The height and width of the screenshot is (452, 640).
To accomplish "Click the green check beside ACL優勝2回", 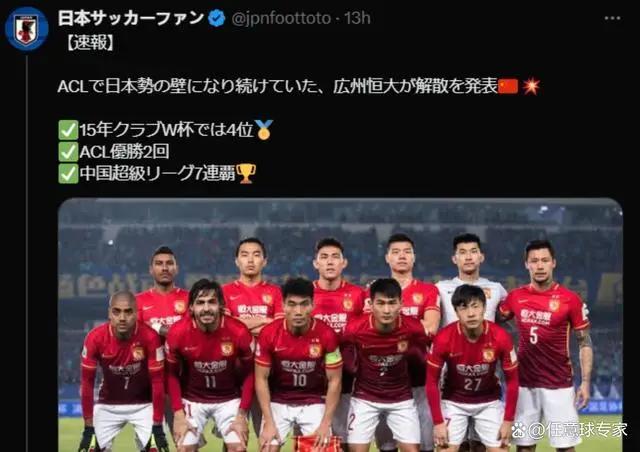I will (x=68, y=152).
